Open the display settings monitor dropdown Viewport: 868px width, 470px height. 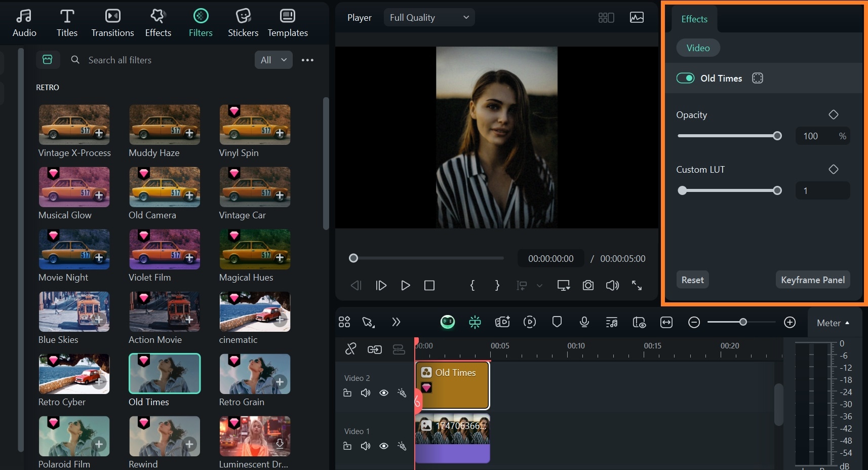coord(564,285)
